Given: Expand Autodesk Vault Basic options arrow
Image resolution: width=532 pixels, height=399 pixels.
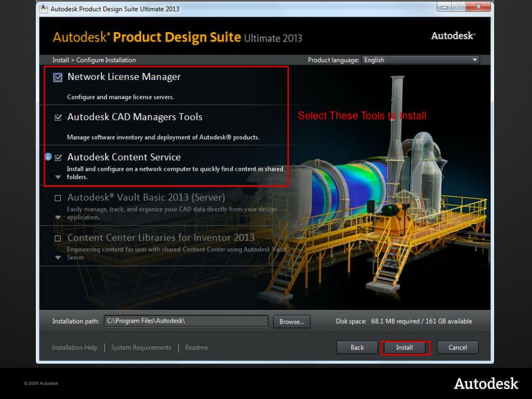Looking at the screenshot, I should (x=58, y=217).
